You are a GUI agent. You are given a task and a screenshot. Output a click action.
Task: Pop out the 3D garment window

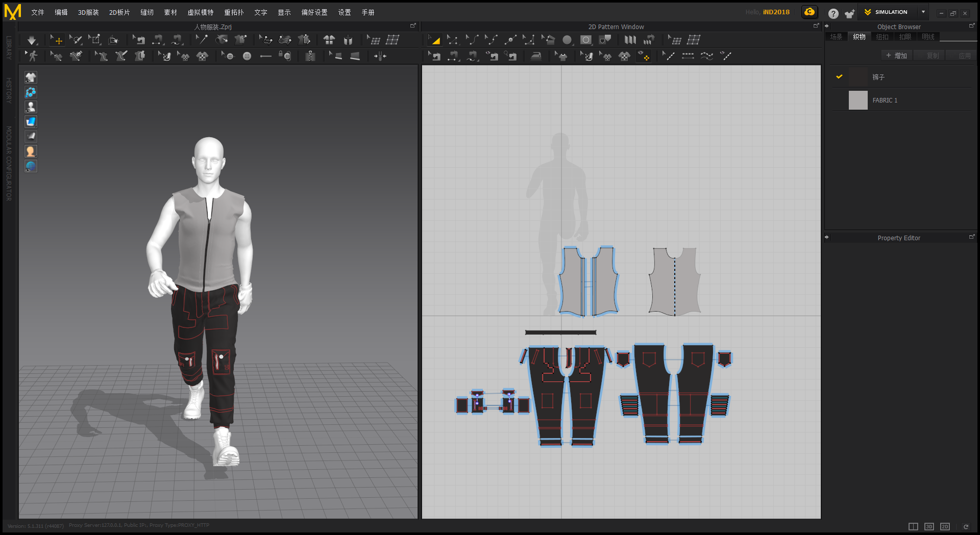tap(413, 26)
